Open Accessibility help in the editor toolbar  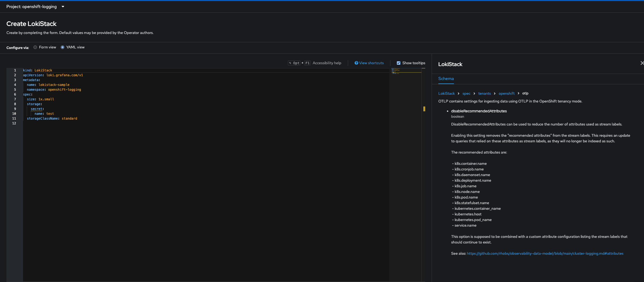point(327,63)
